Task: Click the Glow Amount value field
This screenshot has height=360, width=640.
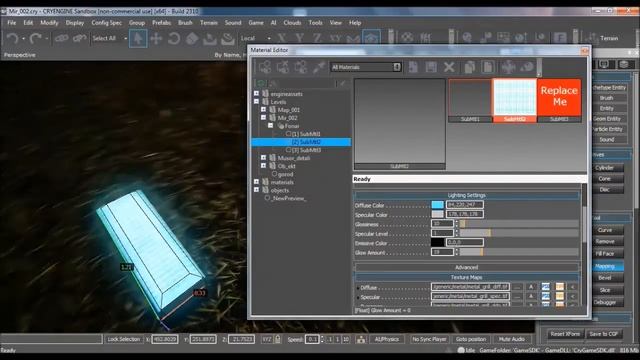Action: pyautogui.click(x=442, y=252)
